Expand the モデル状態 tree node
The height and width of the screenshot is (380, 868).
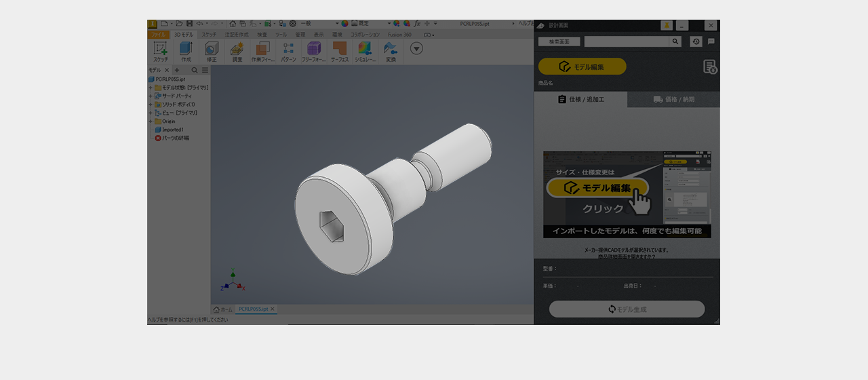coord(151,88)
